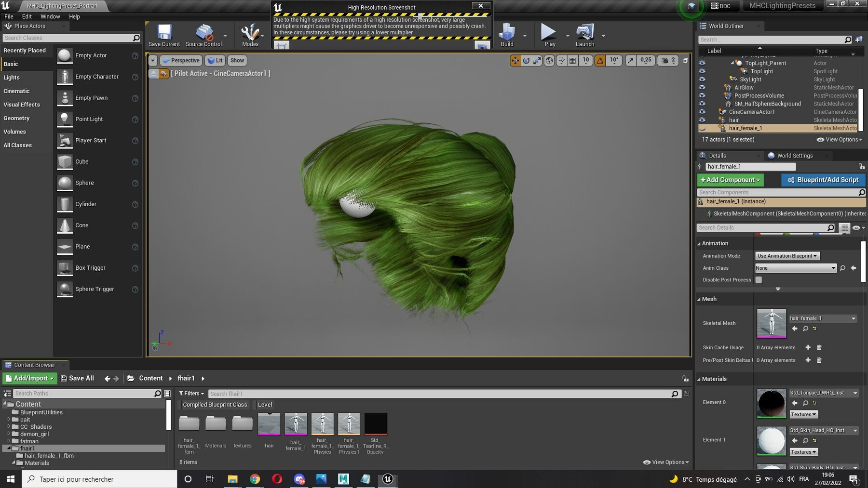Open Textures dropdown for Element 0
The height and width of the screenshot is (488, 868).
(803, 414)
